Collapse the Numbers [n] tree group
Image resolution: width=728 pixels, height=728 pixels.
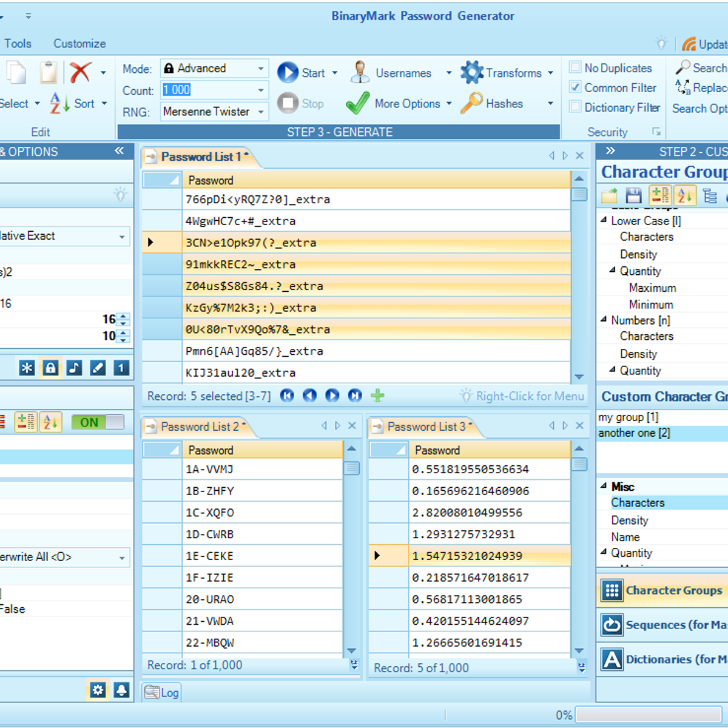pos(604,320)
